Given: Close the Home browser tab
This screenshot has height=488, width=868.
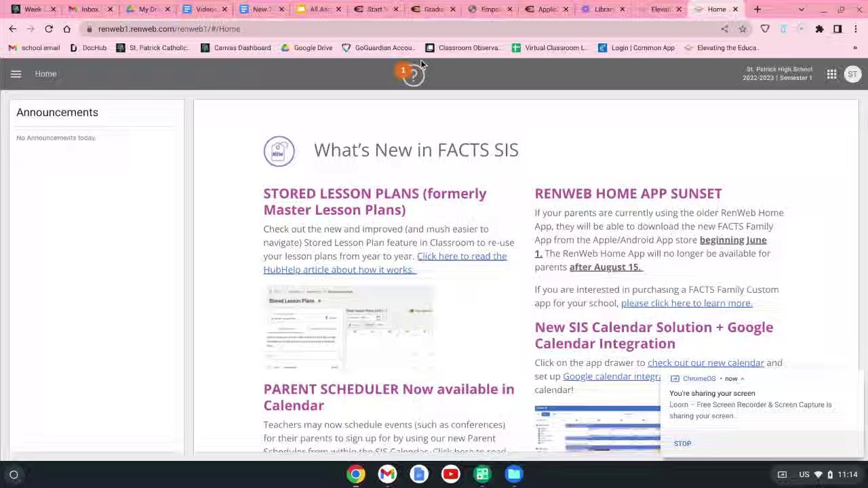Looking at the screenshot, I should (x=735, y=9).
